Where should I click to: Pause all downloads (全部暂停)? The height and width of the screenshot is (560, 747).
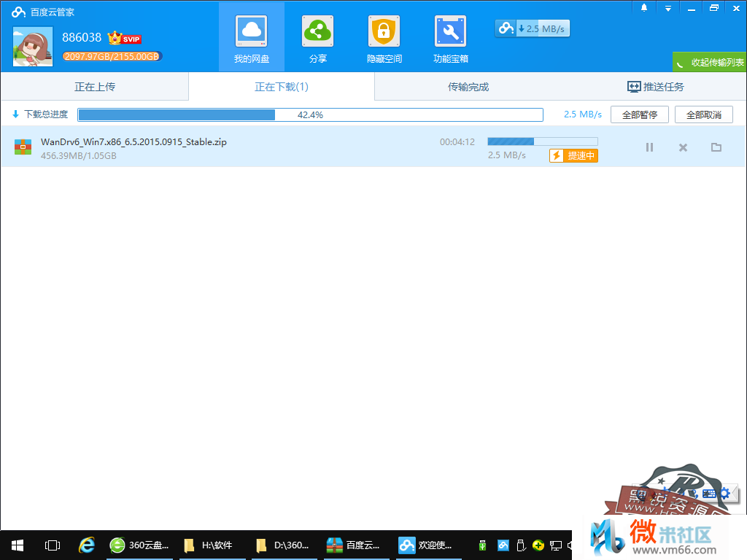640,114
